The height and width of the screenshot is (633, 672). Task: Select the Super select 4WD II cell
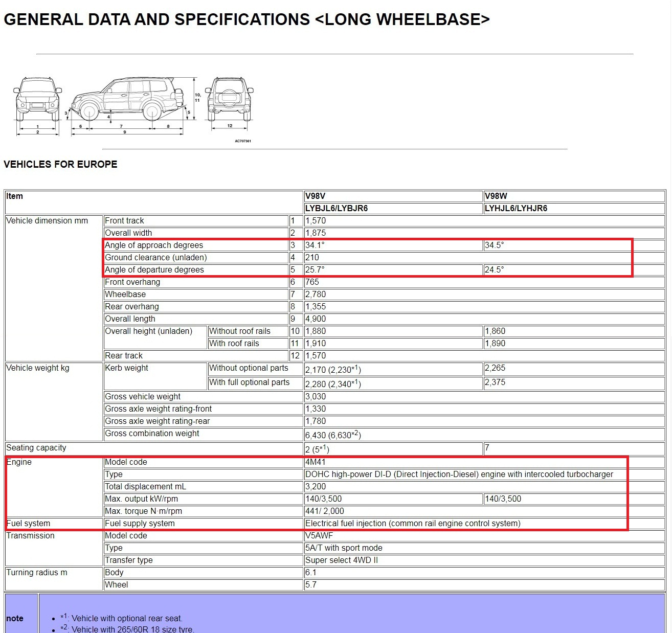(x=341, y=560)
